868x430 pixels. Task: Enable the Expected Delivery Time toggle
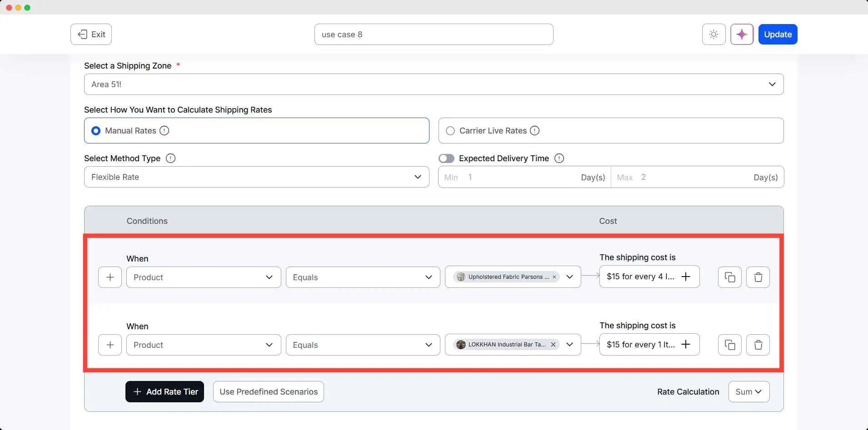click(x=446, y=158)
